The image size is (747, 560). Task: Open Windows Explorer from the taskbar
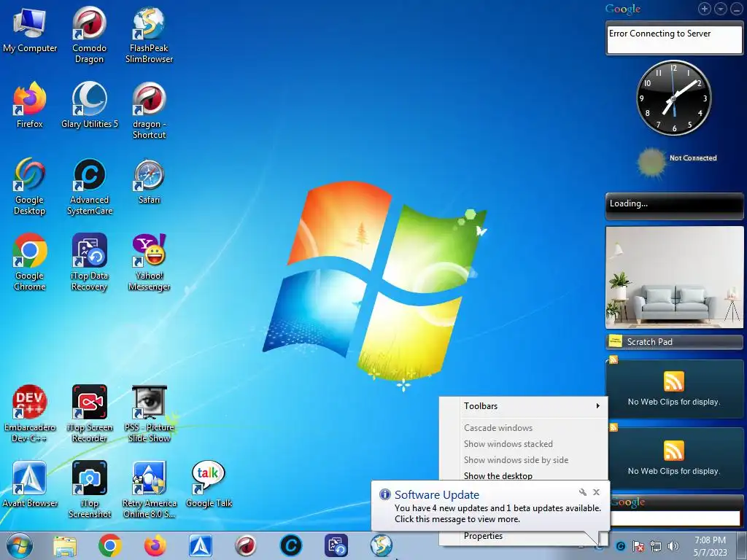pos(65,545)
